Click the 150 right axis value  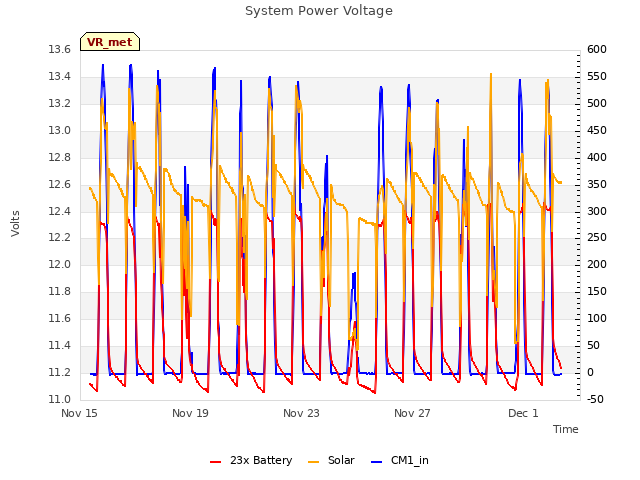click(x=597, y=291)
